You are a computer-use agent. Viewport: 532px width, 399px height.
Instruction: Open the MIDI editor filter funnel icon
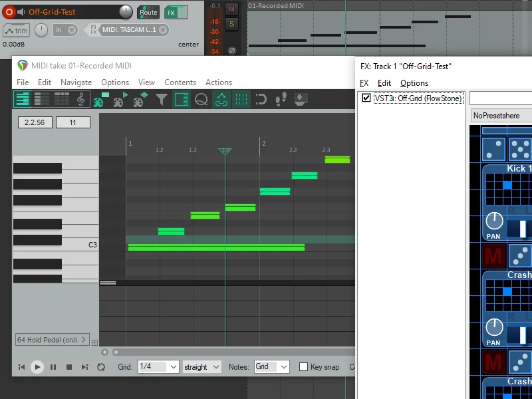point(161,100)
